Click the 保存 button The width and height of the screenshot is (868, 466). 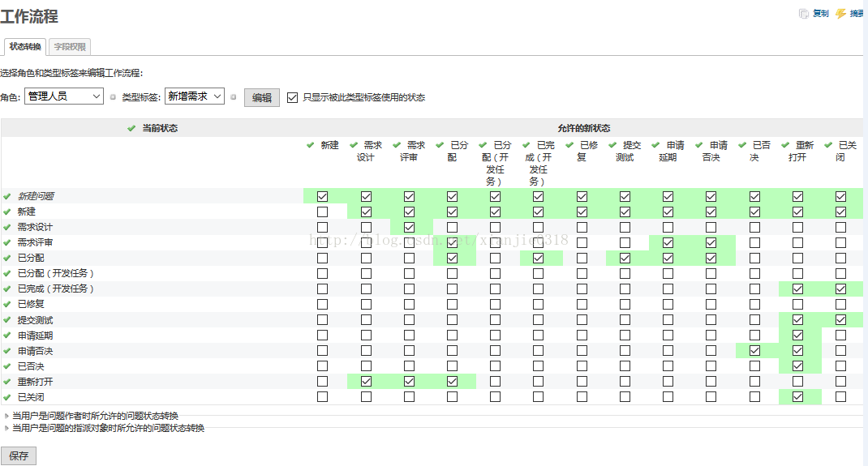click(19, 456)
